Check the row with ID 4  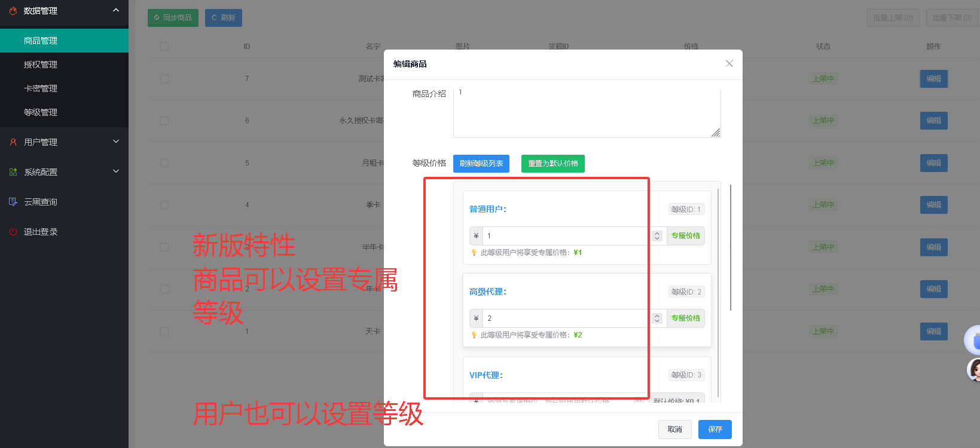[164, 205]
